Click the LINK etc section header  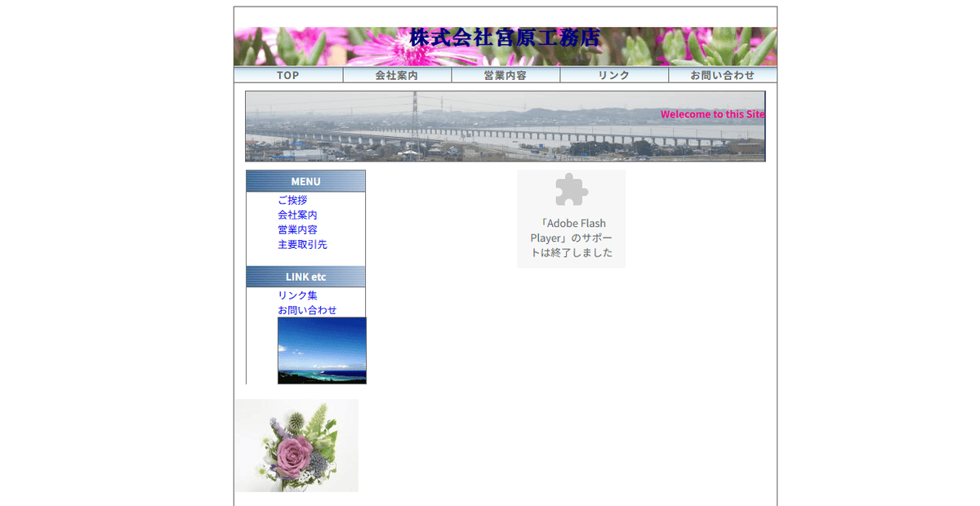(305, 277)
